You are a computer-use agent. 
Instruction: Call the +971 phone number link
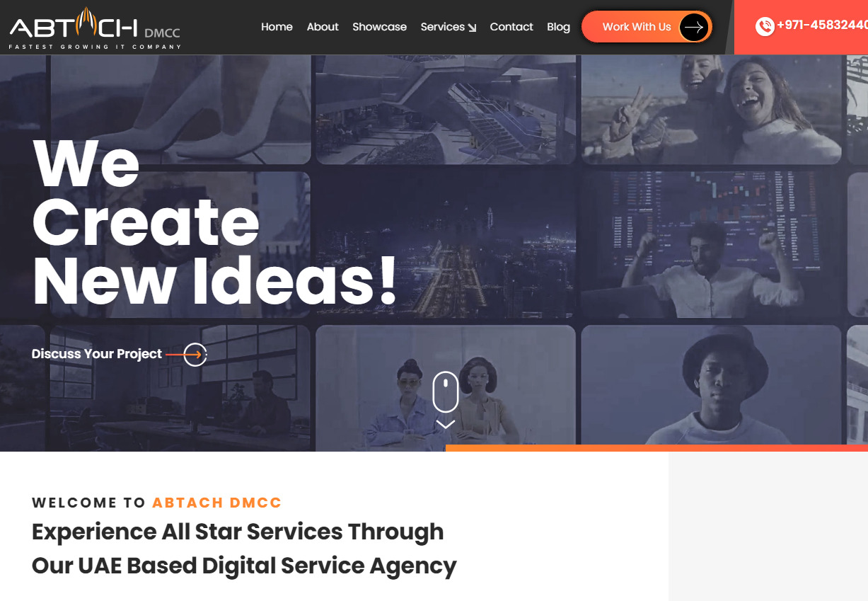(822, 25)
